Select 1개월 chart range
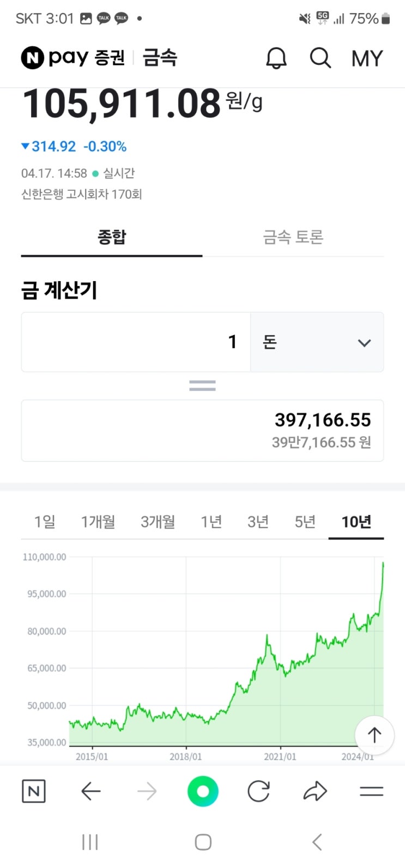Screen dimensions: 405x868 click(98, 522)
